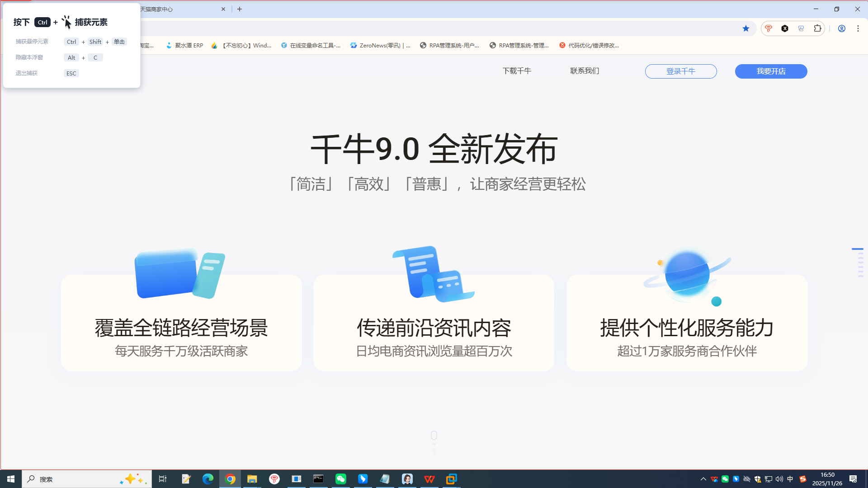Click the blue first-page indicator bar

point(857,249)
